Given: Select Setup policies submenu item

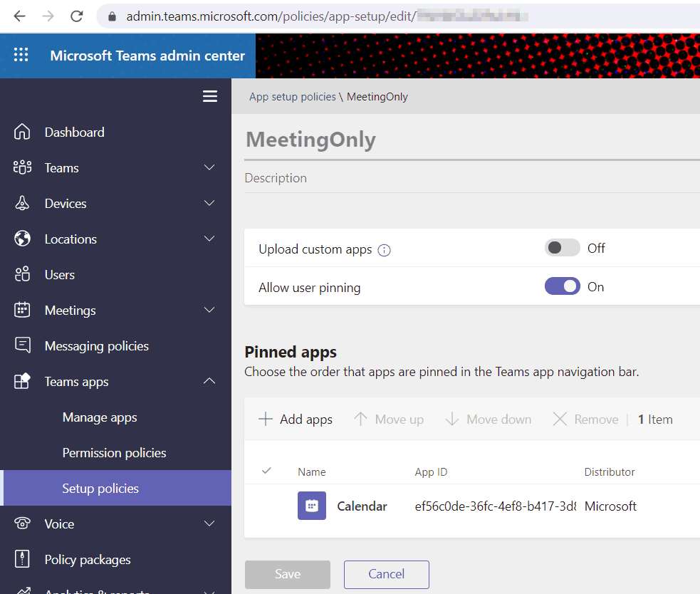Looking at the screenshot, I should tap(115, 488).
